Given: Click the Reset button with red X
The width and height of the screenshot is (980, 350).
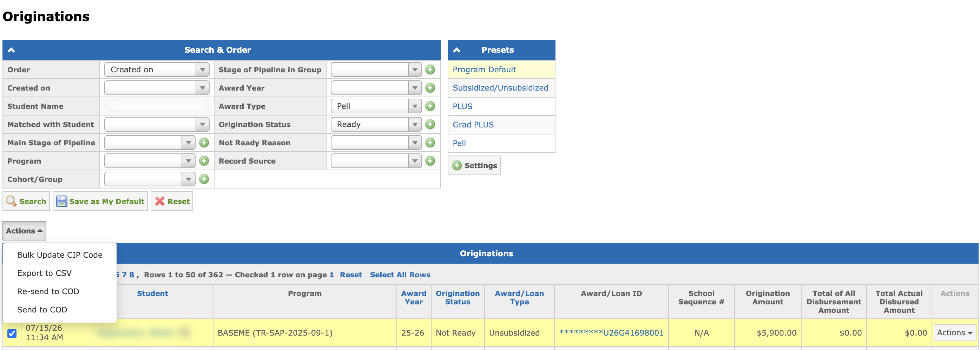Looking at the screenshot, I should pos(172,201).
